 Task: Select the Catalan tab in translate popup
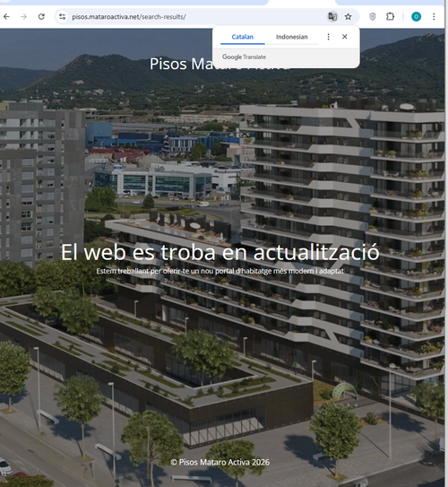(x=243, y=37)
